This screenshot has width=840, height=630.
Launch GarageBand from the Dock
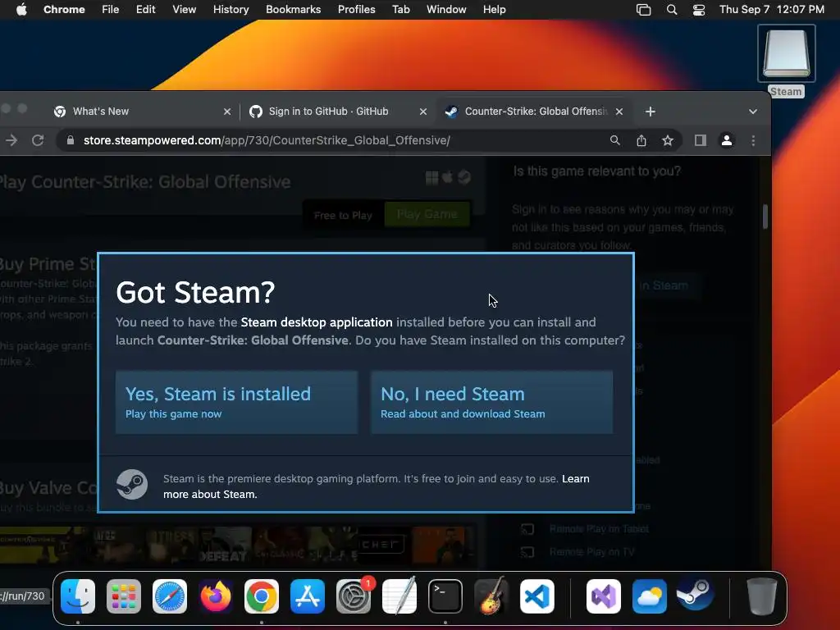[491, 596]
